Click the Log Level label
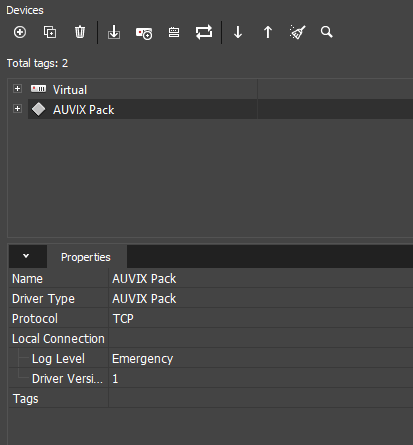Image resolution: width=413 pixels, height=445 pixels. click(x=58, y=359)
